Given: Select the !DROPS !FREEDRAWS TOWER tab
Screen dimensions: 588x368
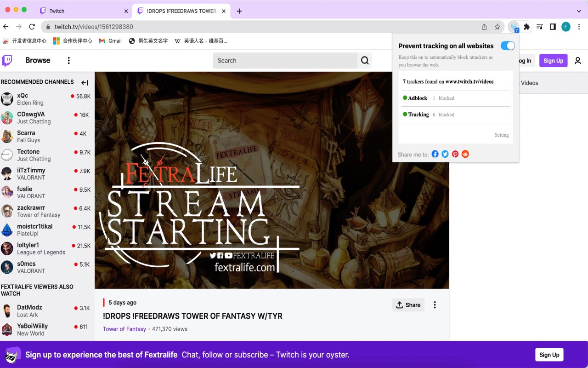Looking at the screenshot, I should pyautogui.click(x=181, y=11).
